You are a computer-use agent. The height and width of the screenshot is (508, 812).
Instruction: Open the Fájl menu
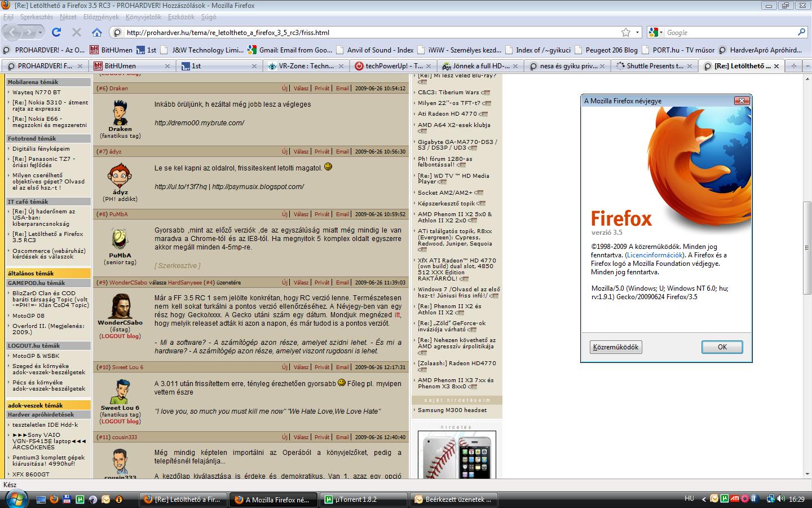[x=8, y=17]
